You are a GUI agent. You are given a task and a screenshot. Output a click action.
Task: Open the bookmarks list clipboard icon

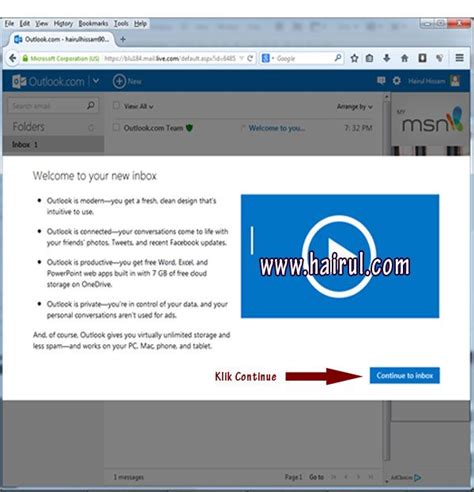369,58
